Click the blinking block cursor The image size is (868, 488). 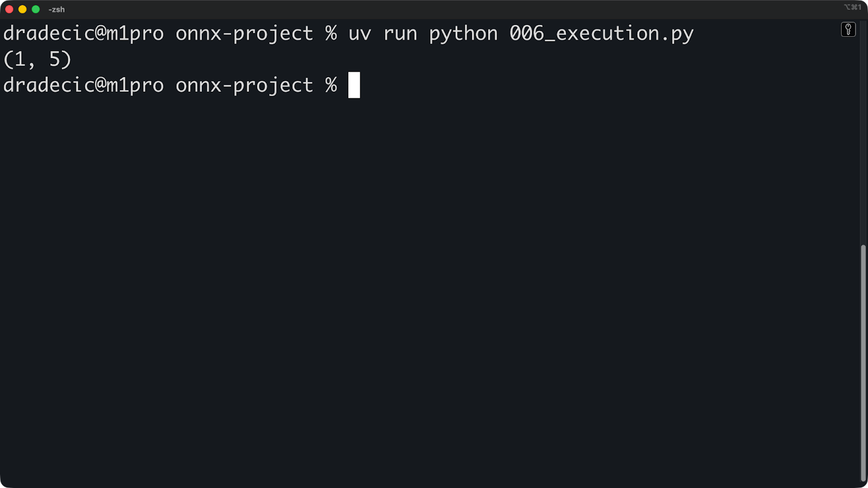[x=355, y=85]
